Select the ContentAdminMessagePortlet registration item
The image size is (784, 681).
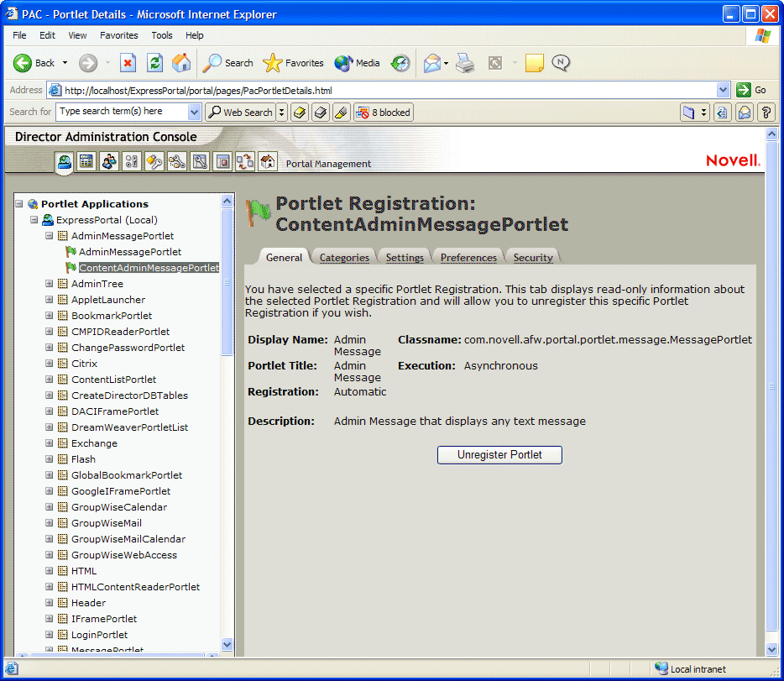click(x=149, y=268)
